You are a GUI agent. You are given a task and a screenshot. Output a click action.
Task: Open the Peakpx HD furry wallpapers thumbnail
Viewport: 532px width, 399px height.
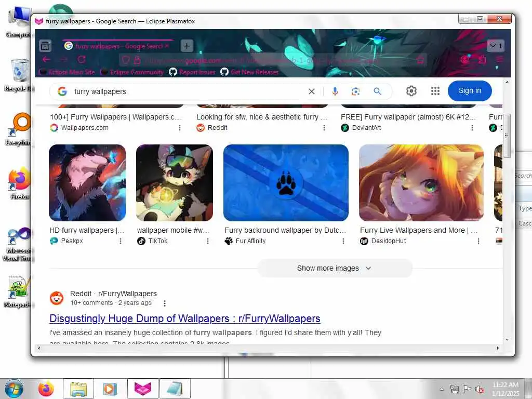(x=87, y=183)
